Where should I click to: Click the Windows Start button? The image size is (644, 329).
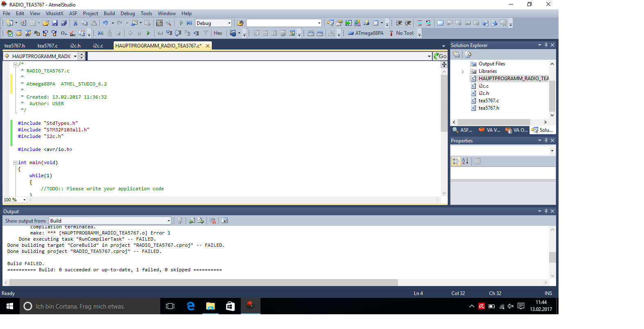[10, 306]
